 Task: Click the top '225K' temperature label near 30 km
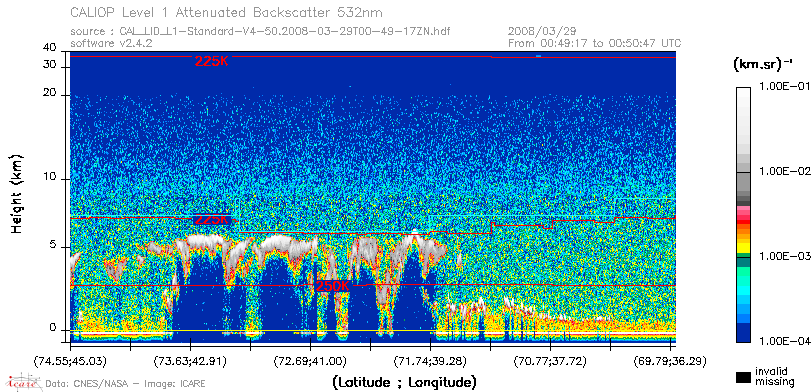(212, 61)
